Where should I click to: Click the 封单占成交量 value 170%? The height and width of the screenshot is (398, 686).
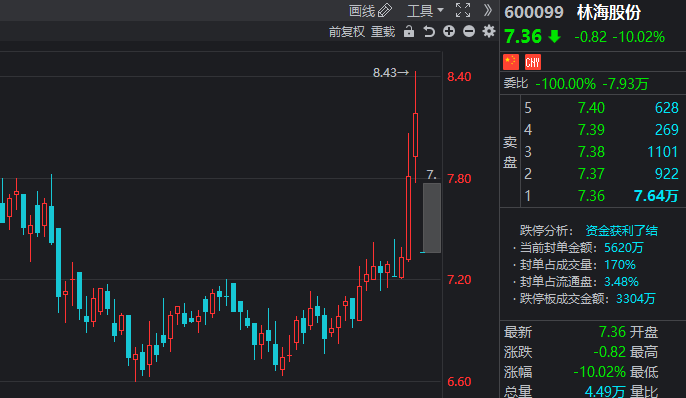[x=620, y=265]
